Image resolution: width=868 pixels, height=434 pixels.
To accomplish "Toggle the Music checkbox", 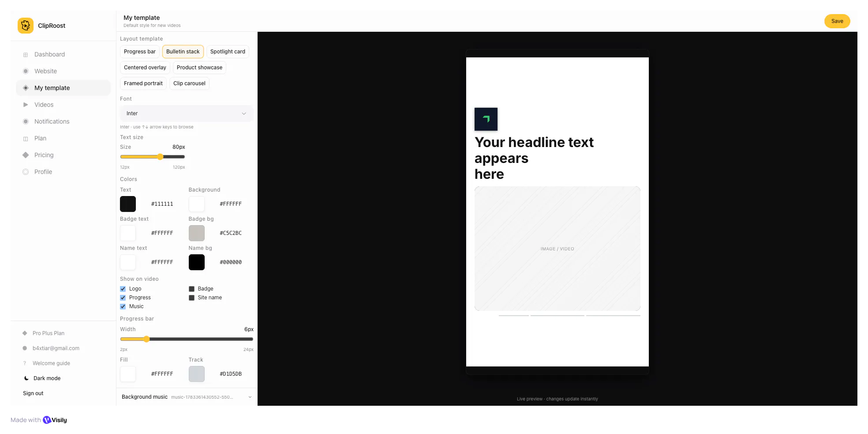I will pyautogui.click(x=123, y=306).
